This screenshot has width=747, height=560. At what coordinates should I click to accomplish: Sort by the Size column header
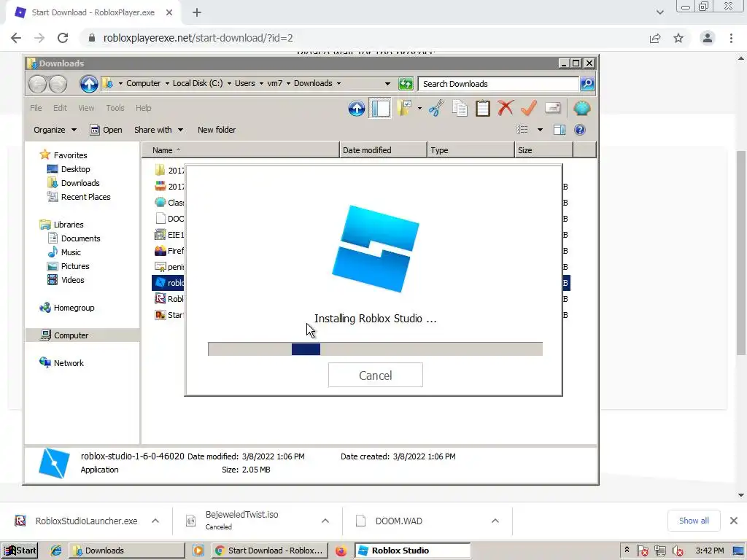[543, 150]
